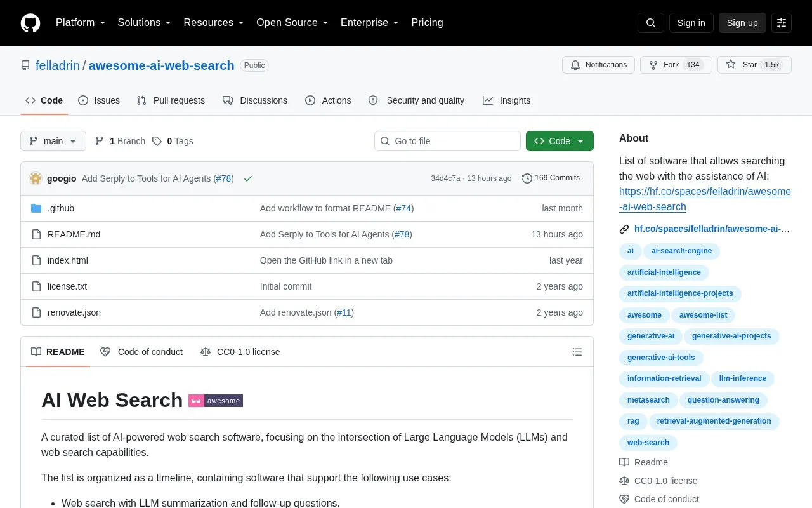Open the Discussions tab
Viewport: 812px width, 508px height.
(x=255, y=100)
